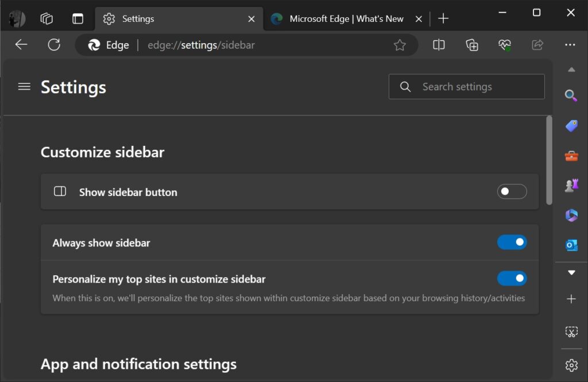Click the Search settings field
The image size is (588, 382).
[x=466, y=86]
